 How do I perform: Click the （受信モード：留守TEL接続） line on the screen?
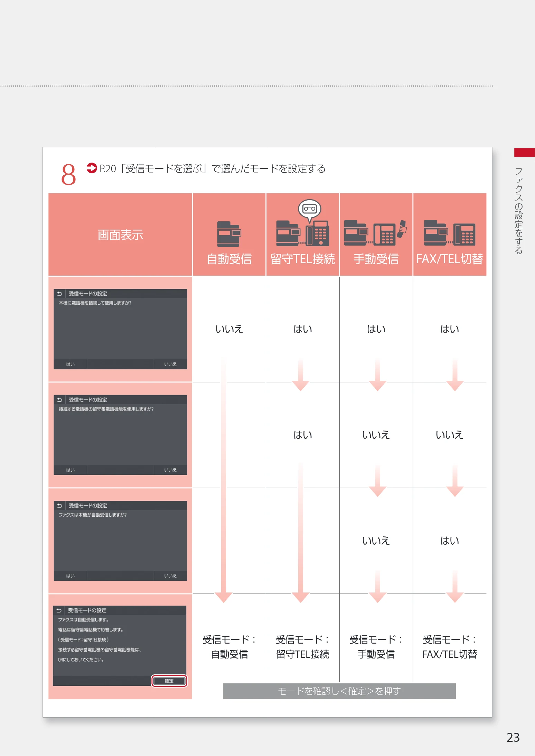83,640
